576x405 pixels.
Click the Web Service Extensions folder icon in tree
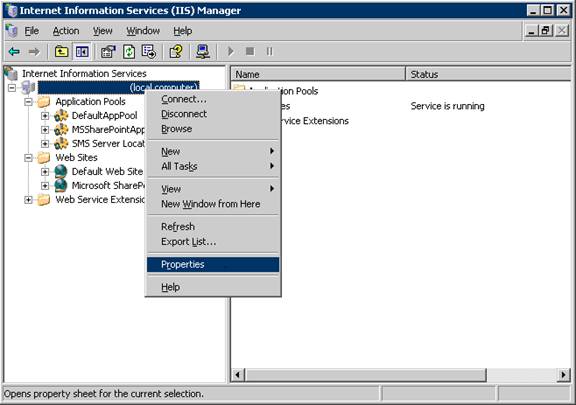[44, 200]
